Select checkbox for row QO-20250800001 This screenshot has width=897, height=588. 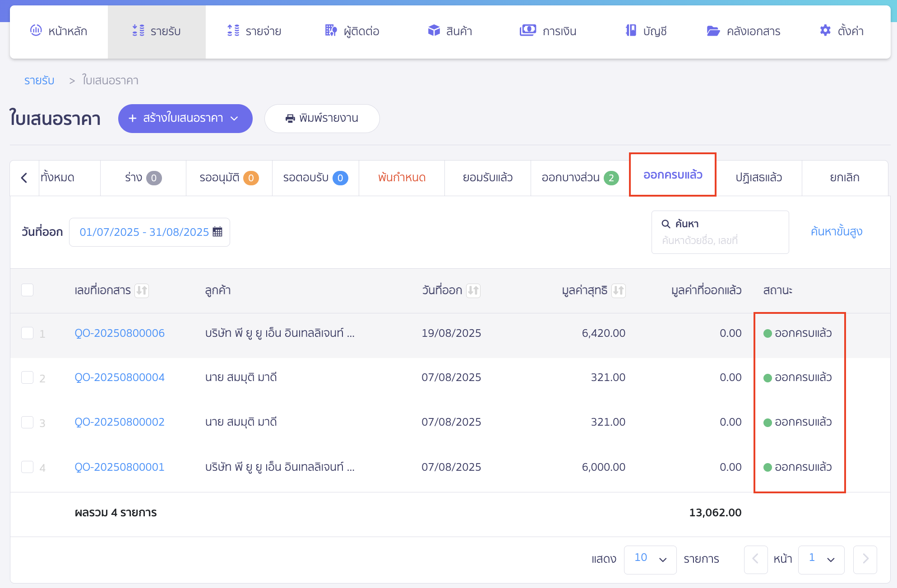coord(28,467)
